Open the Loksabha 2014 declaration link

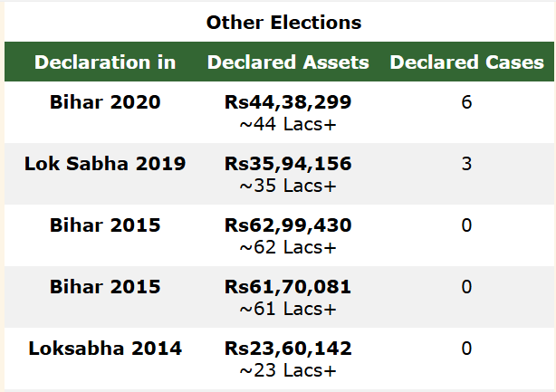point(105,349)
